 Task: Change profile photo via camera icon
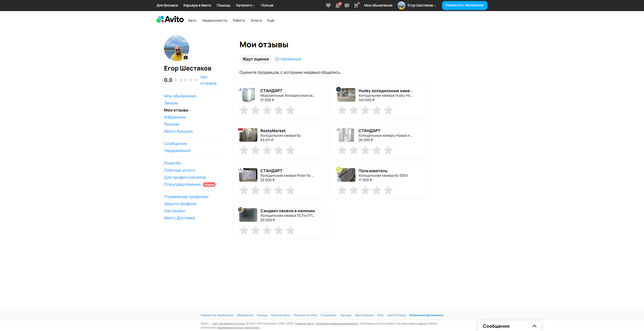(186, 57)
